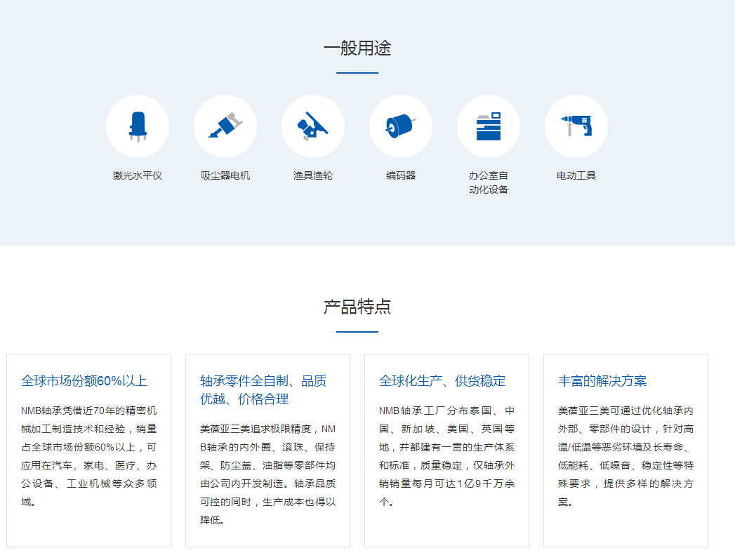Click the laser level instrument icon
Image resolution: width=735 pixels, height=560 pixels.
pos(138,126)
